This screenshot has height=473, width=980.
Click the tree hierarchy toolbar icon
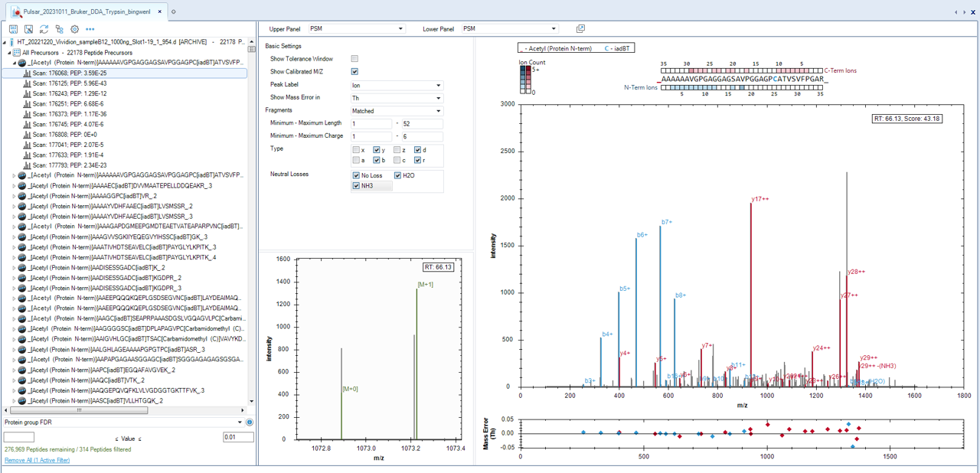coord(59,29)
